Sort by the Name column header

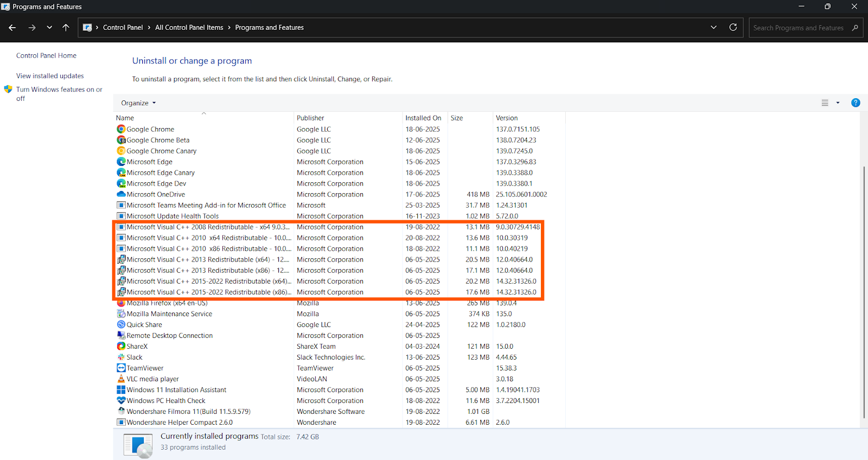203,118
